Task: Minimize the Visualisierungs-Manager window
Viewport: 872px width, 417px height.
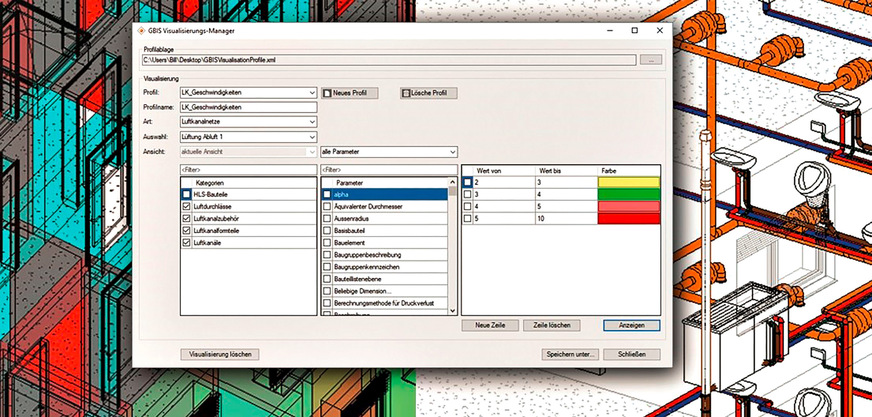Action: [608, 31]
